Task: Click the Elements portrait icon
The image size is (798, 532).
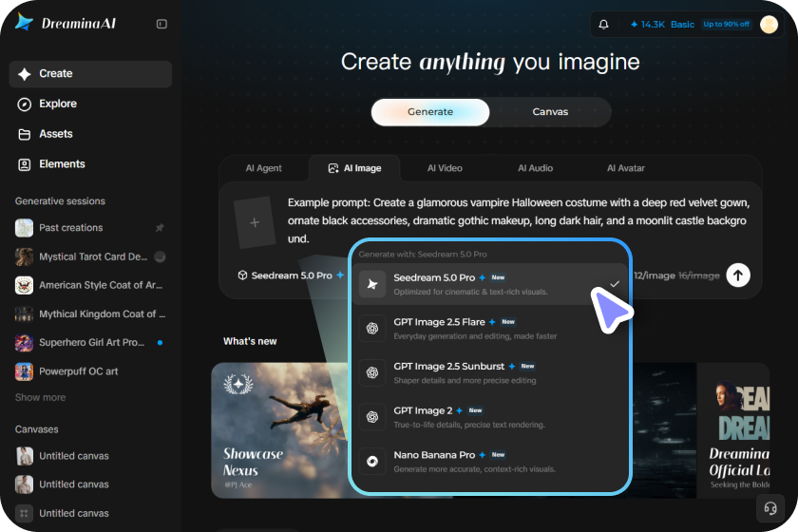Action: pyautogui.click(x=24, y=164)
